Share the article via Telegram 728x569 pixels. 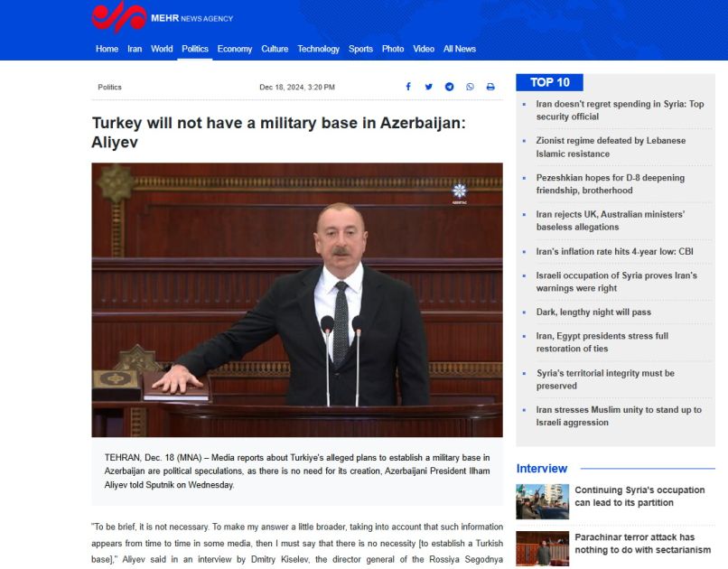[449, 86]
